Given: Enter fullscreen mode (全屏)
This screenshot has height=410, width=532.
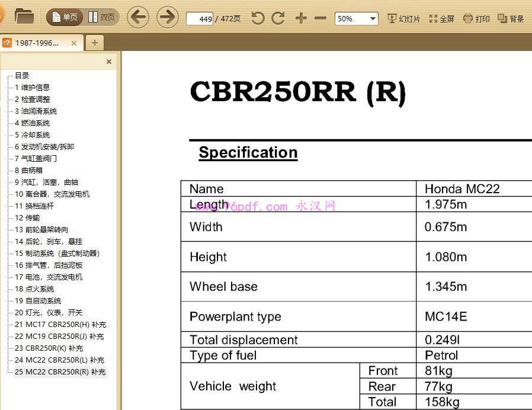Looking at the screenshot, I should click(441, 19).
